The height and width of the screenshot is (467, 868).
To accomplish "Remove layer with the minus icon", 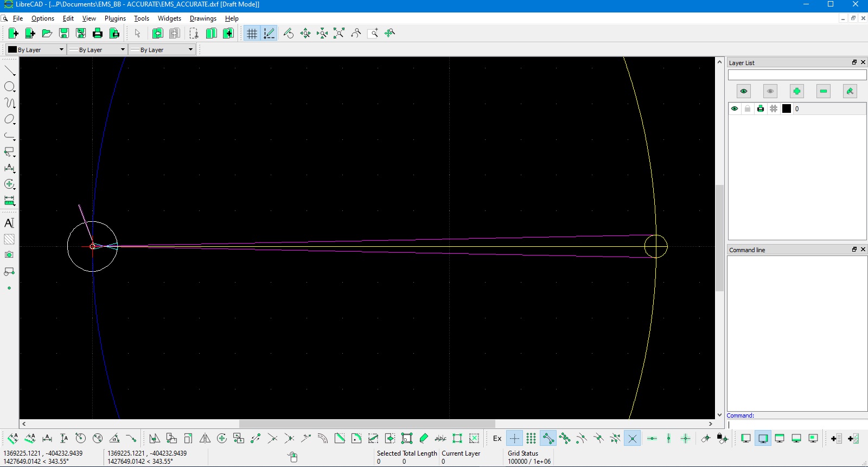I will (x=824, y=91).
